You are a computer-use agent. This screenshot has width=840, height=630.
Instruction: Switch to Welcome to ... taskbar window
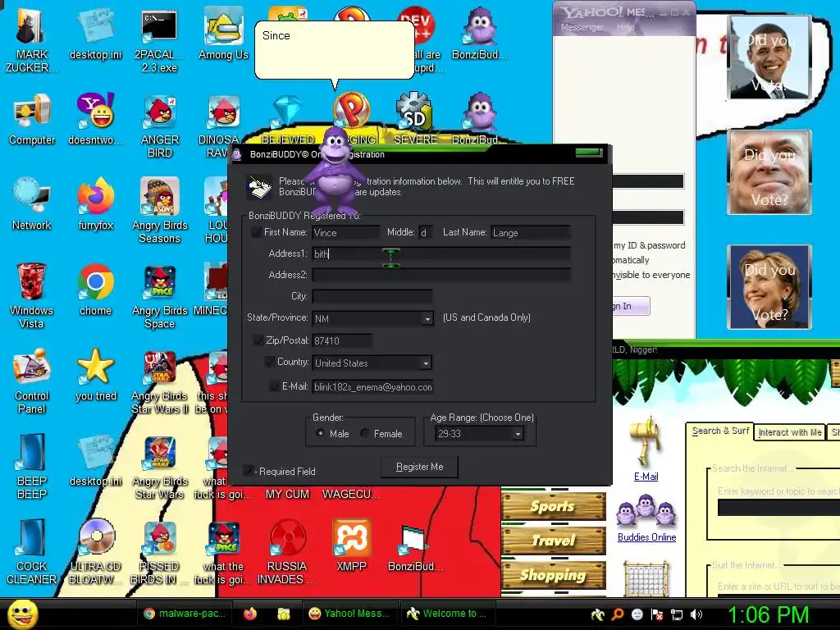pos(447,614)
